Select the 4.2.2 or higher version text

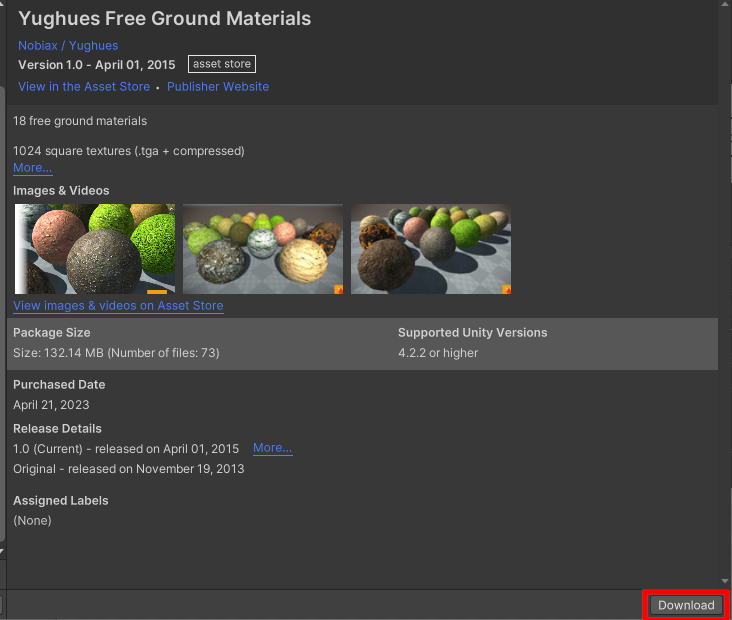point(438,352)
